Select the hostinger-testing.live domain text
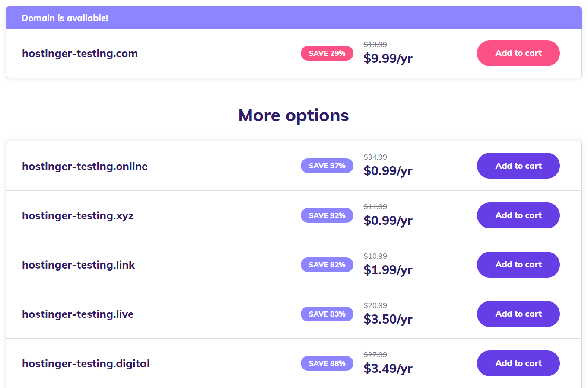This screenshot has width=588, height=388. (78, 314)
